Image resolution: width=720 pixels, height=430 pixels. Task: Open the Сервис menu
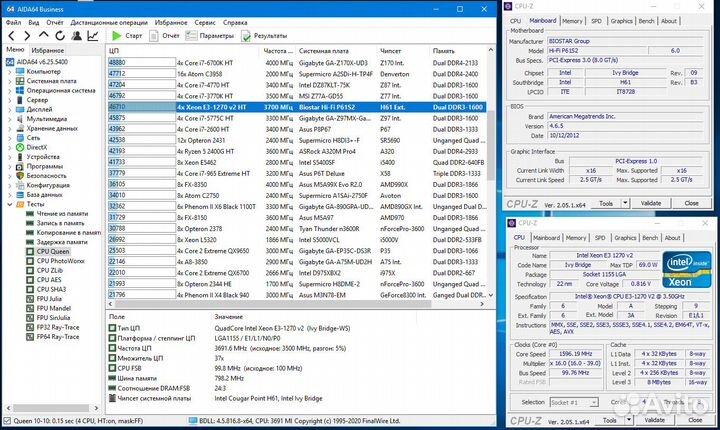tap(205, 23)
